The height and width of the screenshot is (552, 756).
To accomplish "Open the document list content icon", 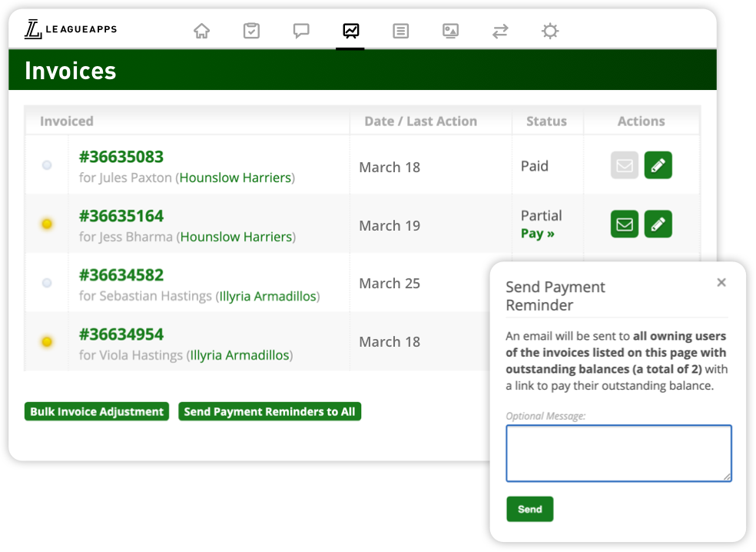I will pyautogui.click(x=400, y=31).
